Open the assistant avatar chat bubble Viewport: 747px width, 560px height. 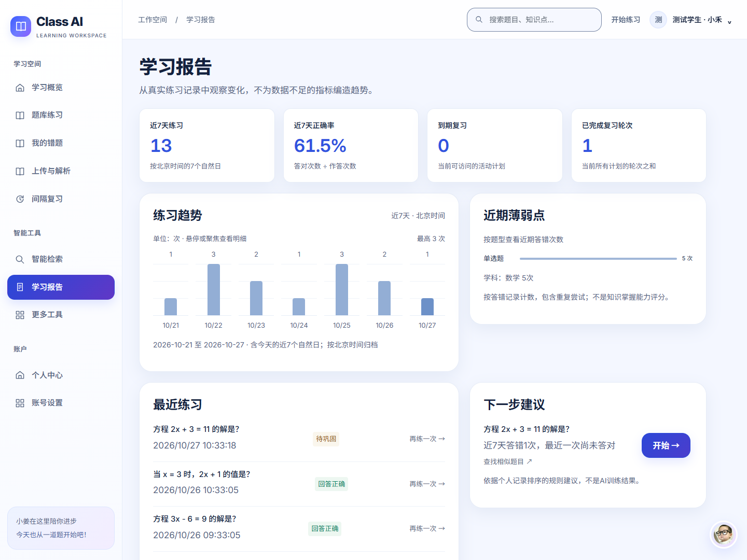723,534
